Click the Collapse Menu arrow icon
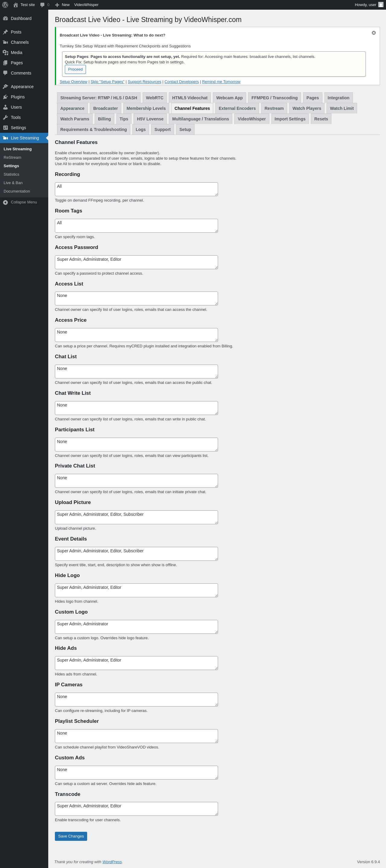 point(5,202)
